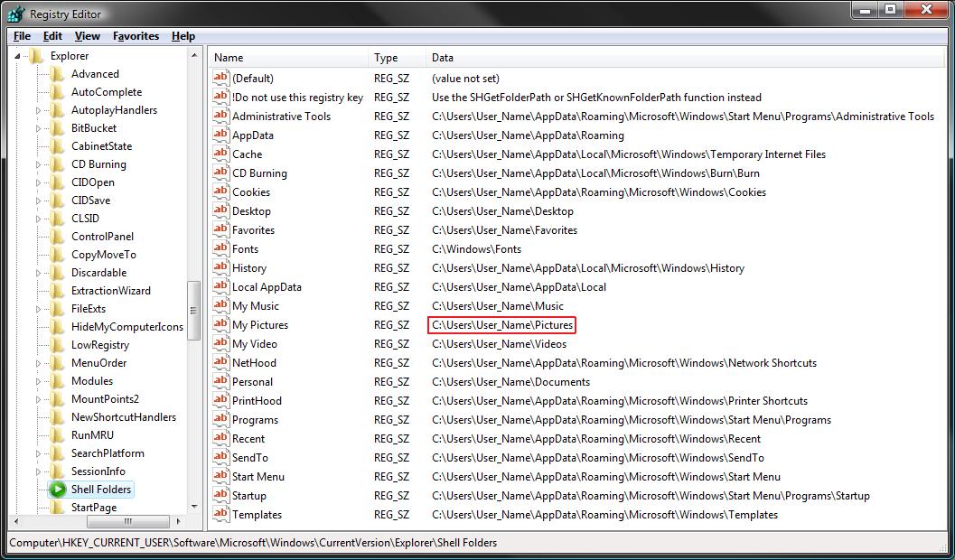
Task: Open the Favorites menu
Action: click(x=136, y=36)
